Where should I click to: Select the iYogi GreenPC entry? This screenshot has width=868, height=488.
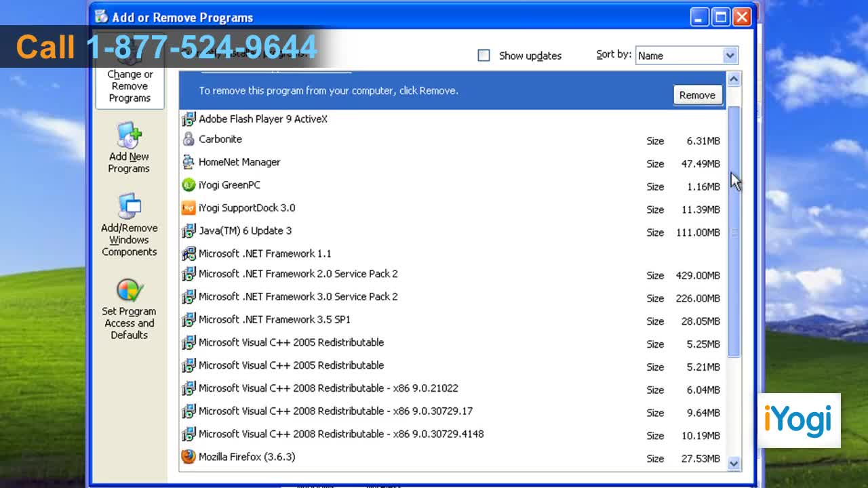coord(229,185)
